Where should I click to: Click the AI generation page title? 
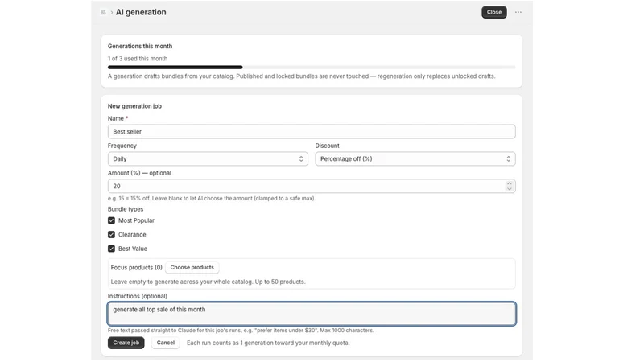point(141,12)
